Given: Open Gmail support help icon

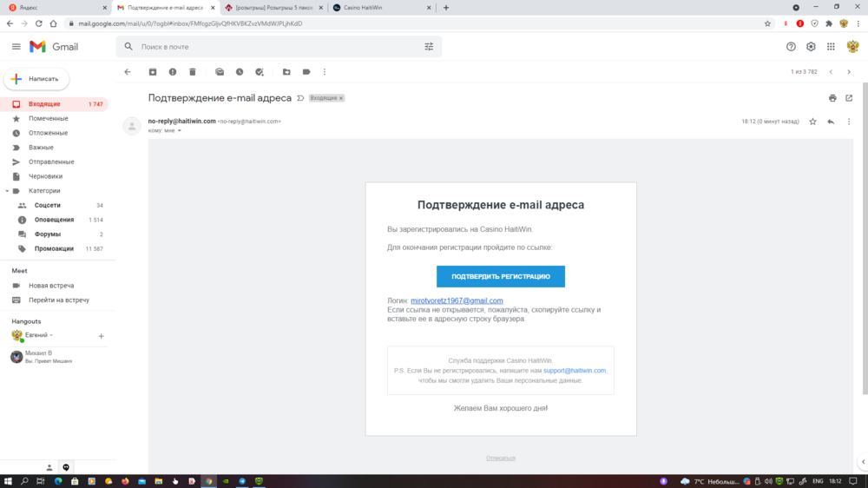Looking at the screenshot, I should [791, 47].
